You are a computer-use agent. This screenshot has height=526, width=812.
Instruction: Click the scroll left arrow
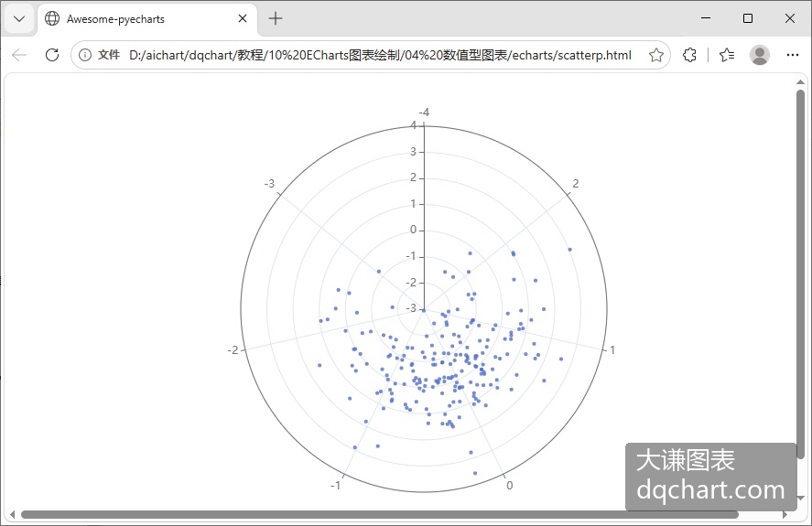(x=13, y=515)
